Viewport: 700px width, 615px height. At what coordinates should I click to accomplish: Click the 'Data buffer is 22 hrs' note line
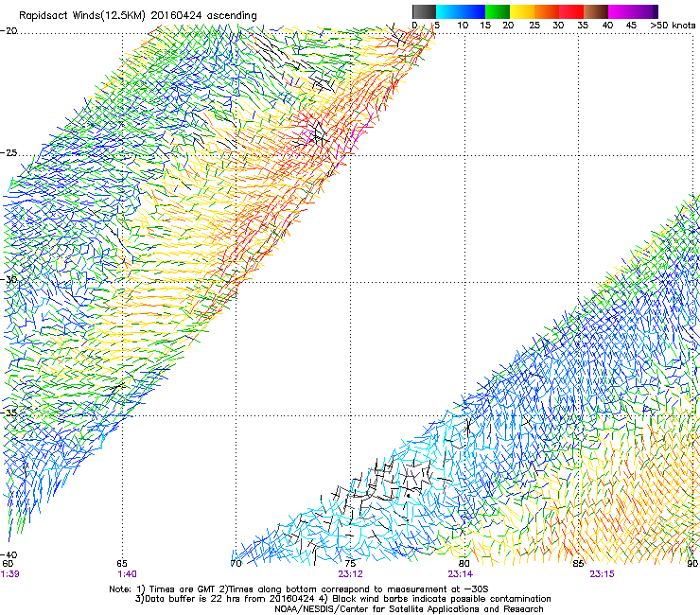click(x=342, y=599)
